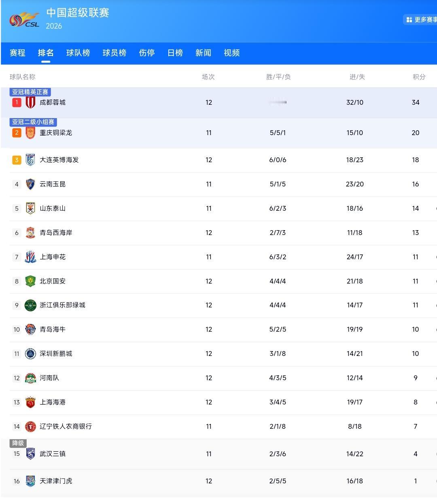Viewport: 437px width, 504px height.
Task: Switch to the 伤停 tab
Action: pos(147,53)
